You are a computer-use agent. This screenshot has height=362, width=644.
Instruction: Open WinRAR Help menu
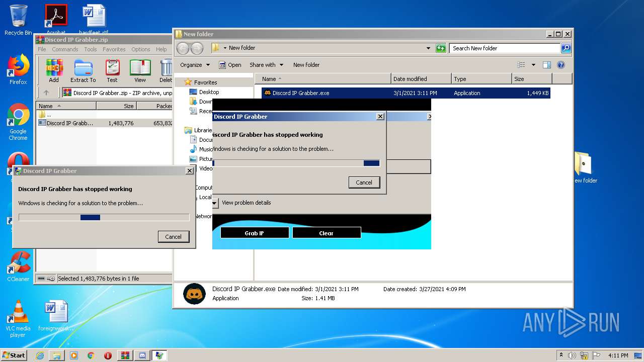coord(161,49)
